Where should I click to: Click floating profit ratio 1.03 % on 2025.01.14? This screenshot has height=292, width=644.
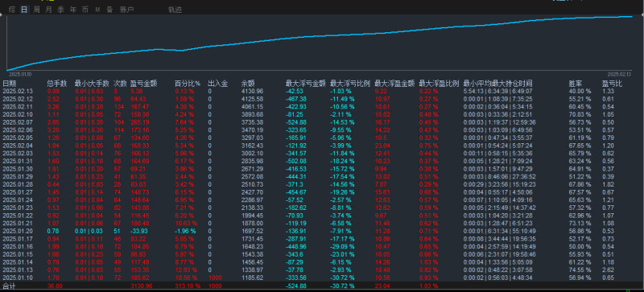click(428, 262)
